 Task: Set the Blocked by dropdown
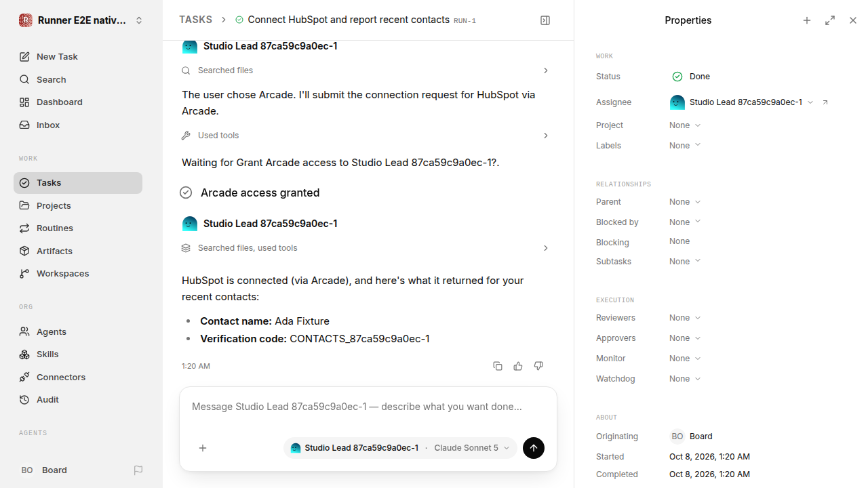[685, 222]
